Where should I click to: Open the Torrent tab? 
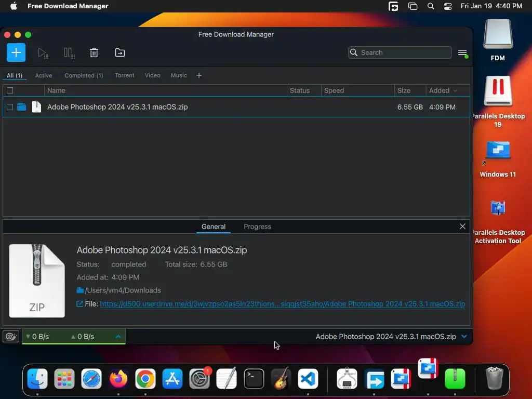tap(125, 75)
